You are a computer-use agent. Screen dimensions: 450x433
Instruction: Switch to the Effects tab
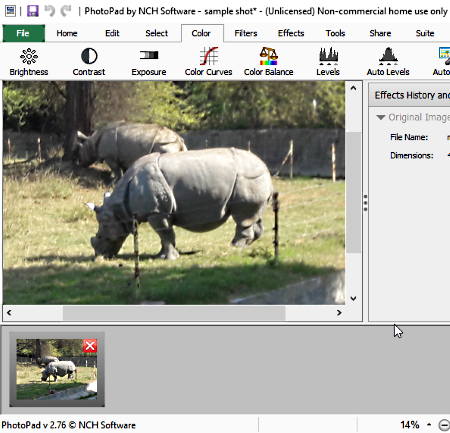tap(291, 33)
